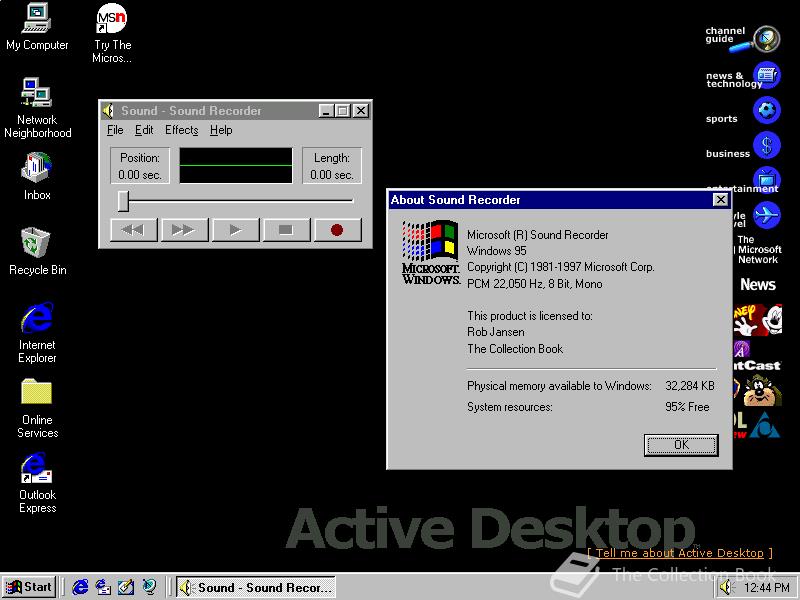Viewport: 800px width, 600px height.
Task: Click the Seek to End forward button
Action: point(185,230)
